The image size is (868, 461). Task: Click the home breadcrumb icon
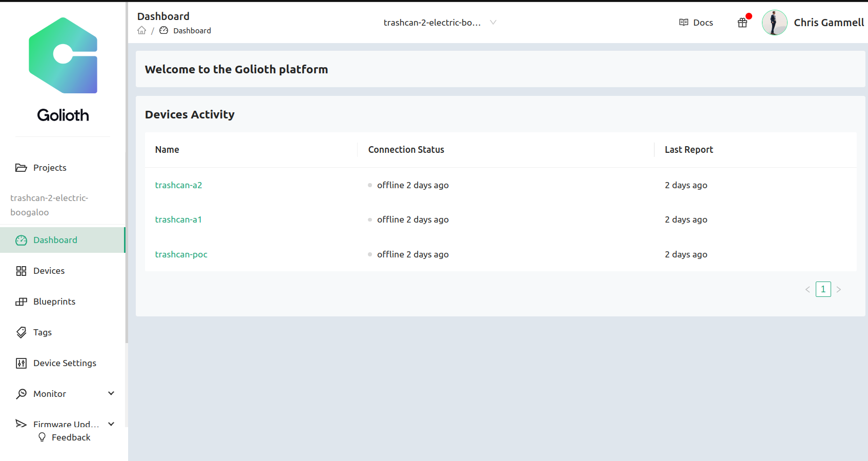coord(142,30)
